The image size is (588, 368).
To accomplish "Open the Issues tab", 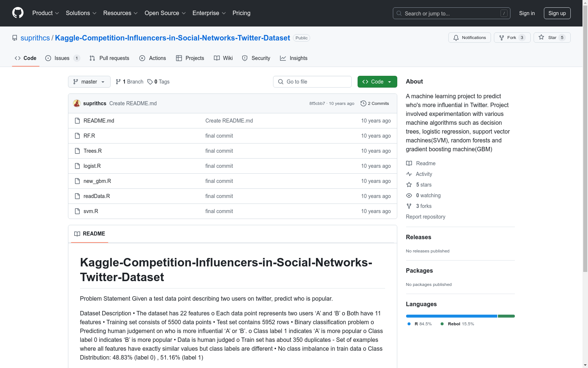I will pyautogui.click(x=62, y=58).
